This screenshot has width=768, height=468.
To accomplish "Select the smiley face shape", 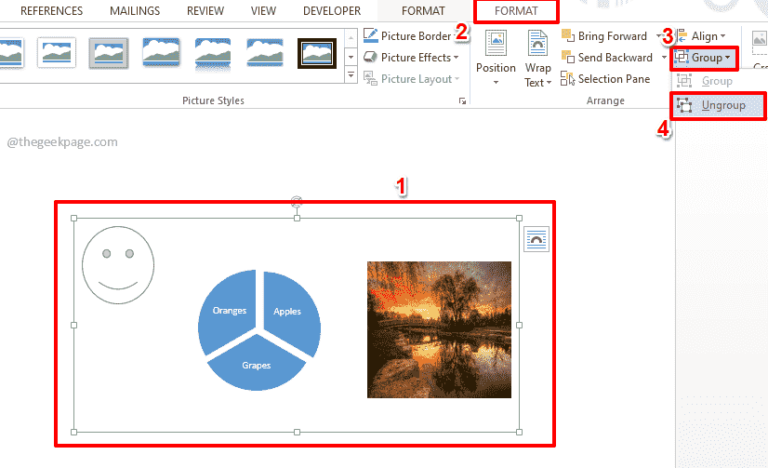I will 118,265.
